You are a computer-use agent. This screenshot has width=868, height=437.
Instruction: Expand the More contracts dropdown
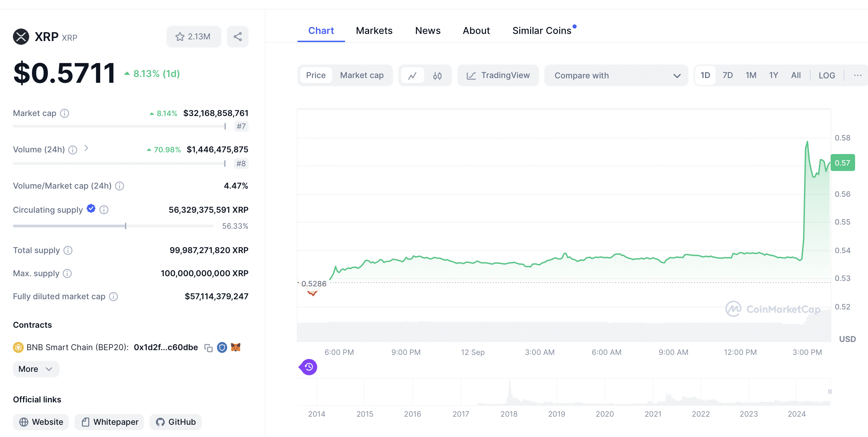(36, 369)
